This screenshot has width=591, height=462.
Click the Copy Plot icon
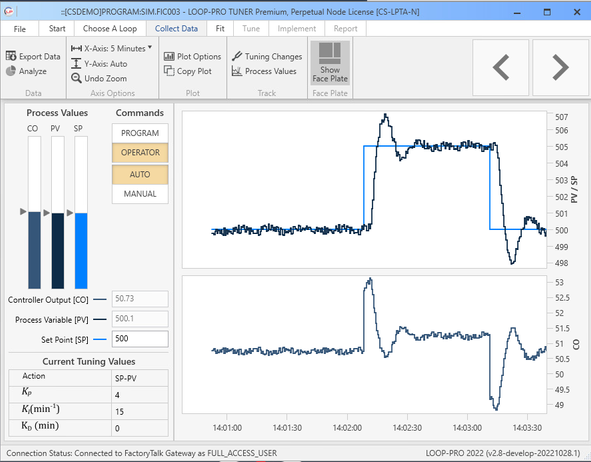point(169,71)
